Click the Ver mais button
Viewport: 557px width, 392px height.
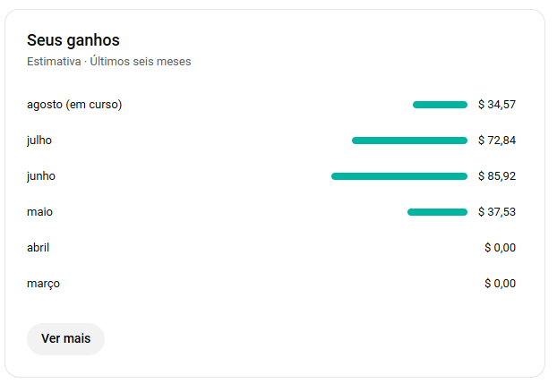pos(65,339)
